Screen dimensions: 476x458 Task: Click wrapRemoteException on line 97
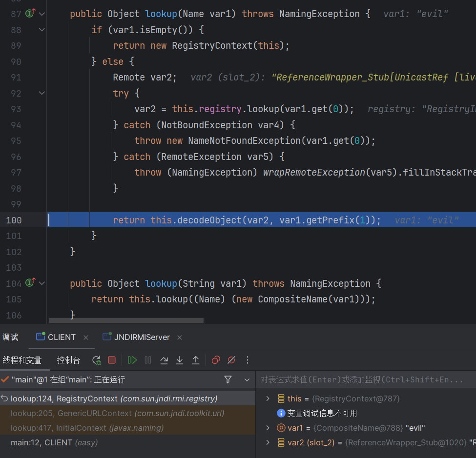[x=314, y=172]
